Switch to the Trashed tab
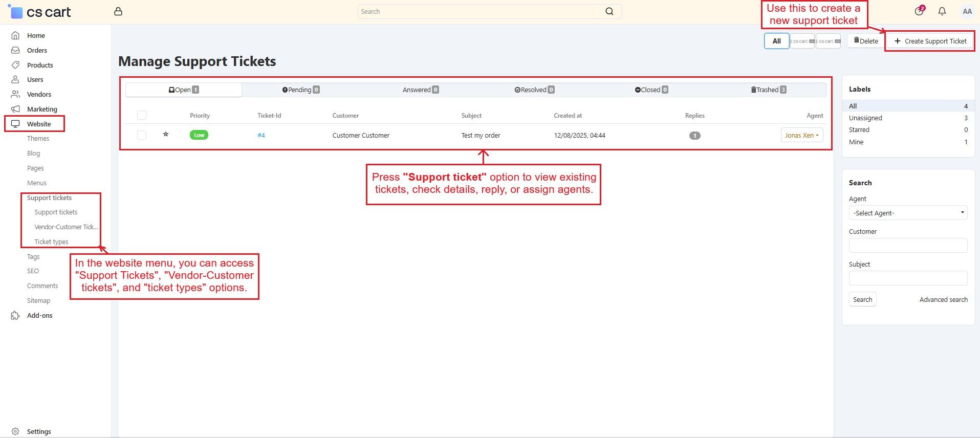 (768, 90)
